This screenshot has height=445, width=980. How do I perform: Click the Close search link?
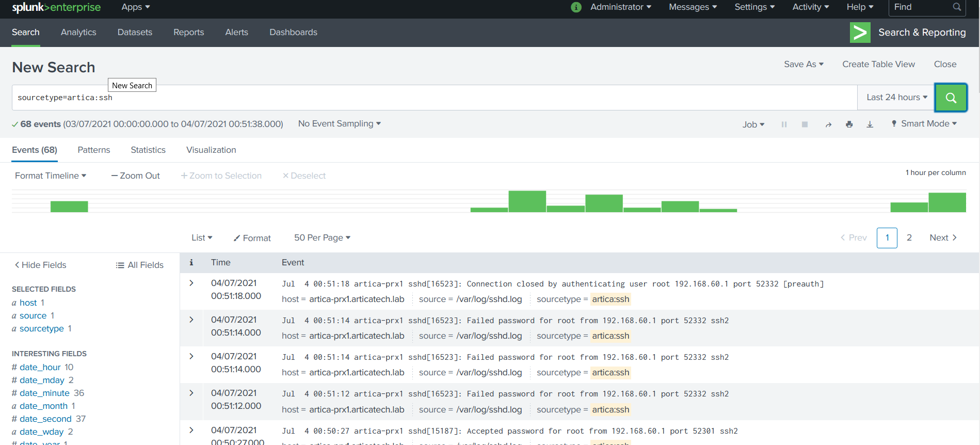(x=945, y=64)
